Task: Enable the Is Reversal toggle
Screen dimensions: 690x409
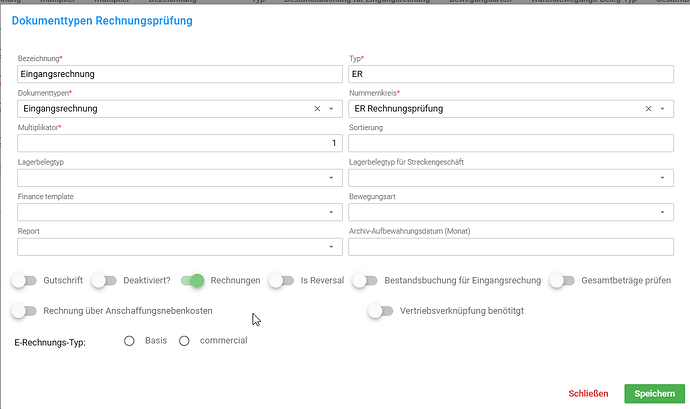Action: [x=281, y=280]
